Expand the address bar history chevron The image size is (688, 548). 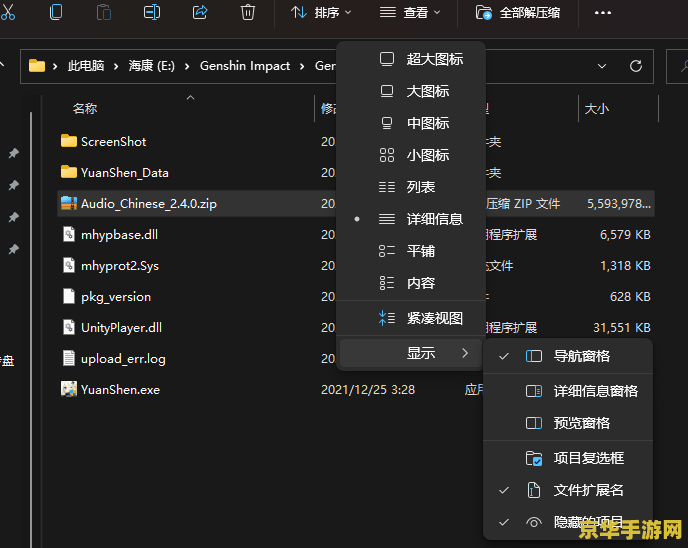[602, 66]
